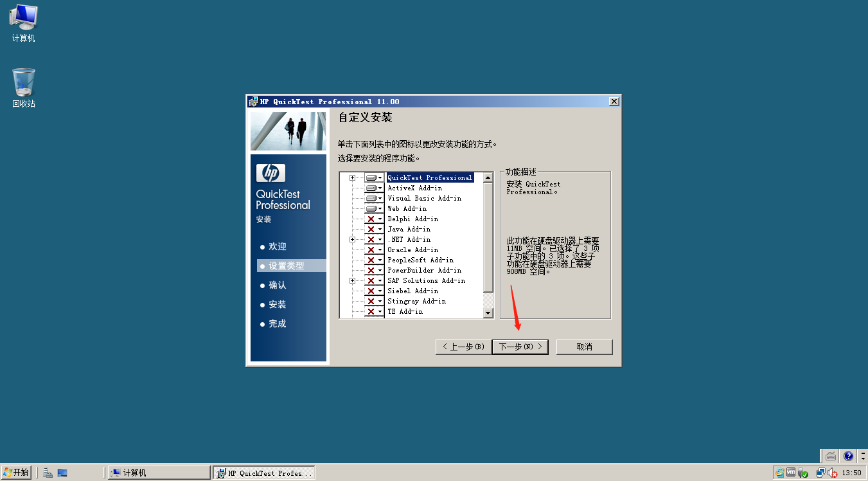The width and height of the screenshot is (868, 481).
Task: Select the QuickTest Professional feature row
Action: click(x=430, y=177)
